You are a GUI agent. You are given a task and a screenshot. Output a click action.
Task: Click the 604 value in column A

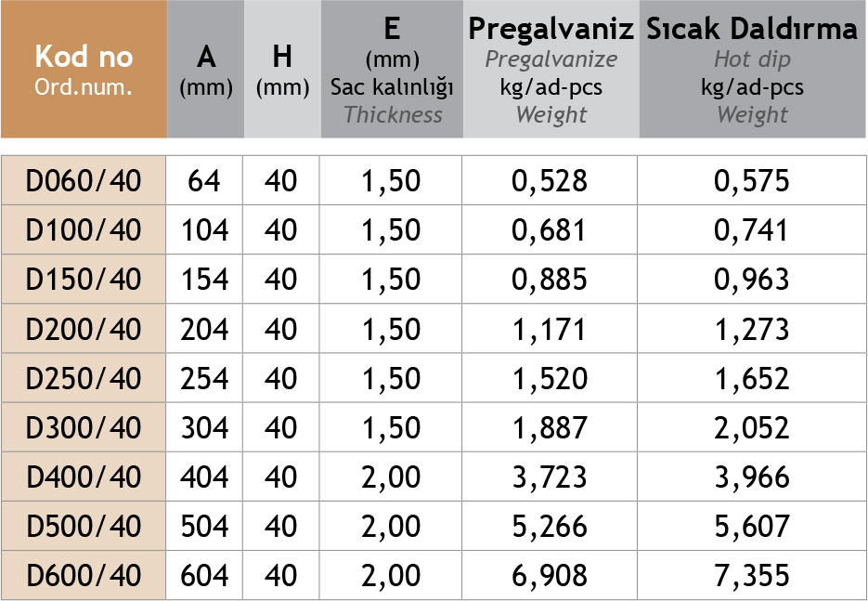point(204,576)
